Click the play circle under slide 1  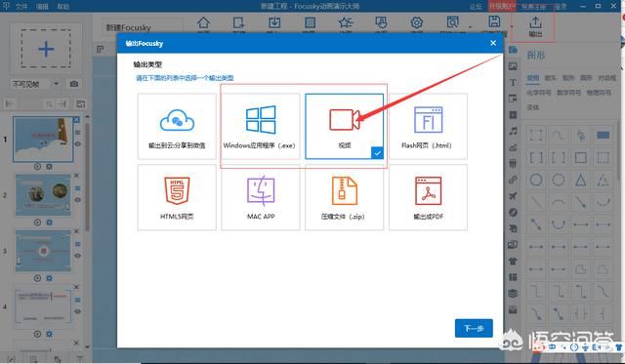click(37, 167)
